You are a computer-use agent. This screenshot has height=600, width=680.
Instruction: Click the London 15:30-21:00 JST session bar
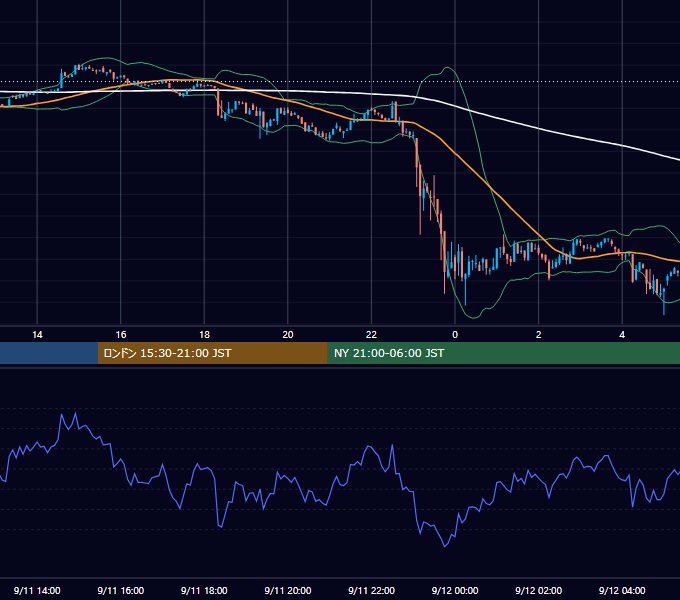[x=212, y=353]
